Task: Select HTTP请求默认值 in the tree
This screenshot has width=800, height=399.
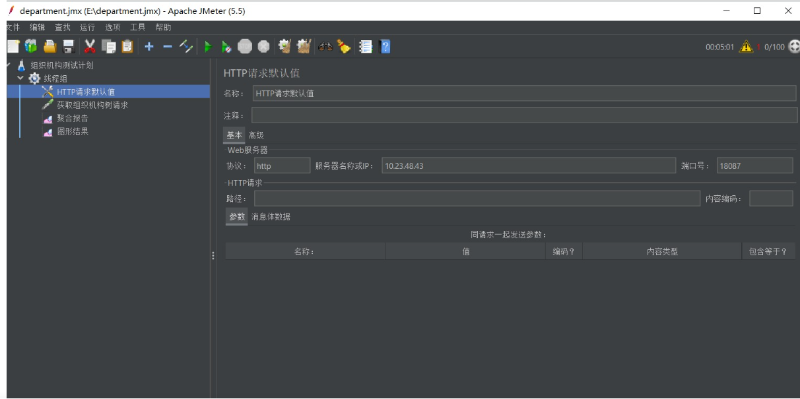Action: pyautogui.click(x=86, y=92)
